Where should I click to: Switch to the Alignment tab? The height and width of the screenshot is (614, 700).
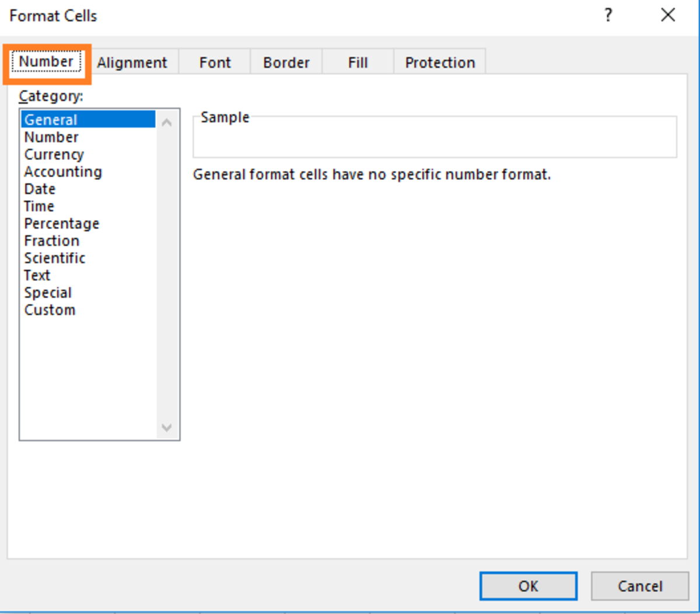[x=132, y=62]
